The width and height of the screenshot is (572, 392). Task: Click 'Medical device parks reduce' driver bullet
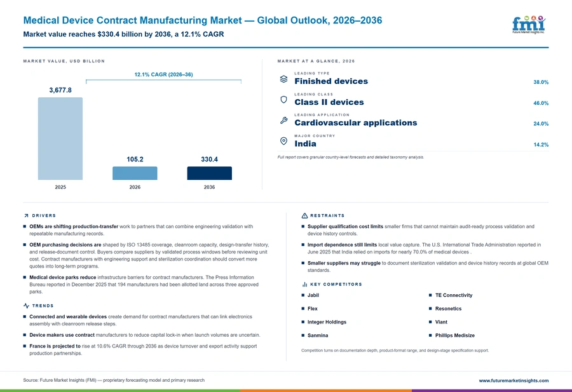[x=63, y=278]
